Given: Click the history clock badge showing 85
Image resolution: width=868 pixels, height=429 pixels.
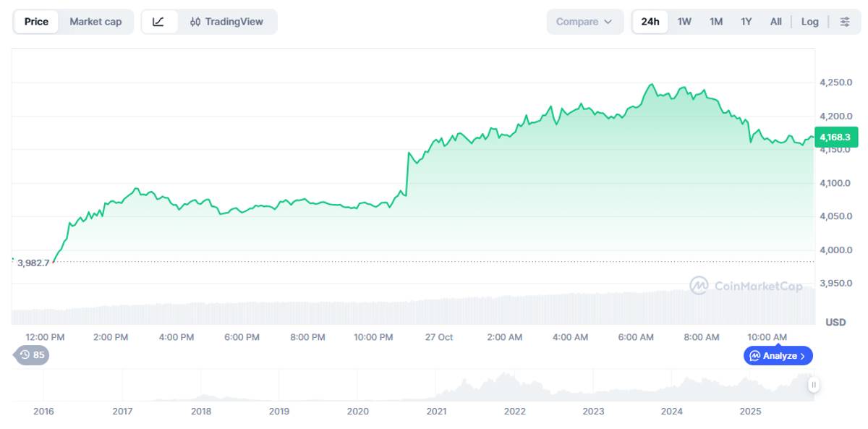Looking at the screenshot, I should (32, 354).
